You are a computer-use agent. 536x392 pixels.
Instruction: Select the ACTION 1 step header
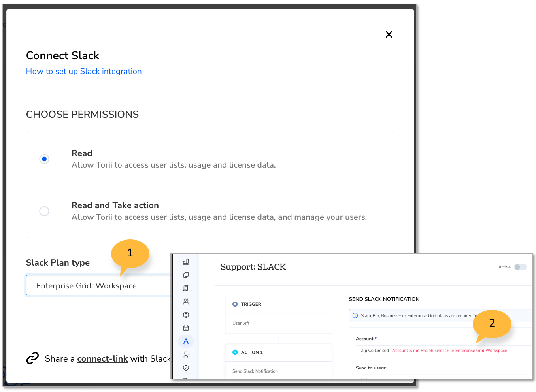[278, 352]
